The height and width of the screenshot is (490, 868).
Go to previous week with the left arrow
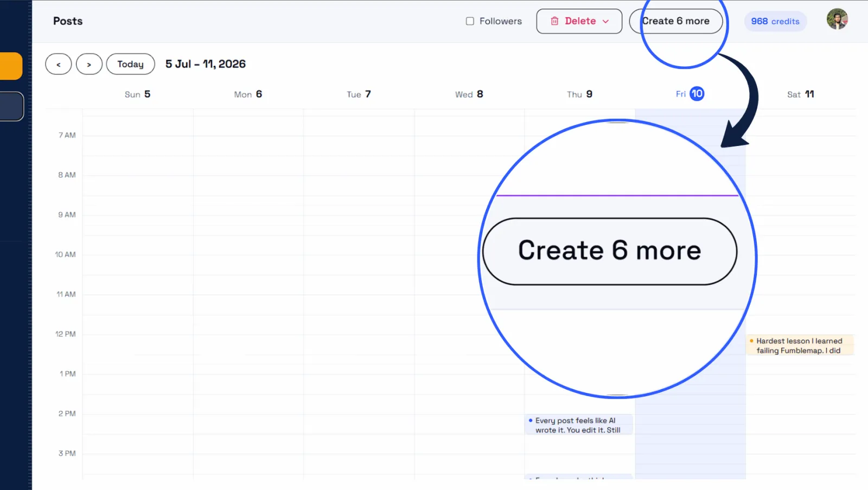click(59, 64)
